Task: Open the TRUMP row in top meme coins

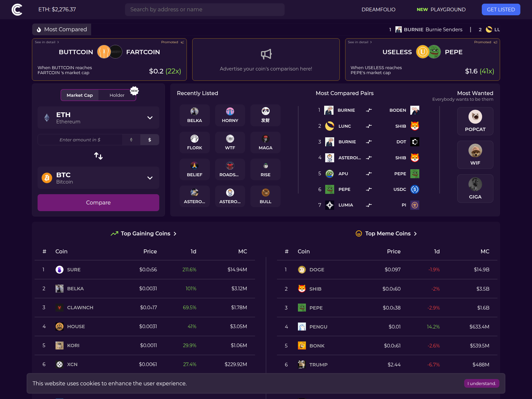Action: point(387,365)
